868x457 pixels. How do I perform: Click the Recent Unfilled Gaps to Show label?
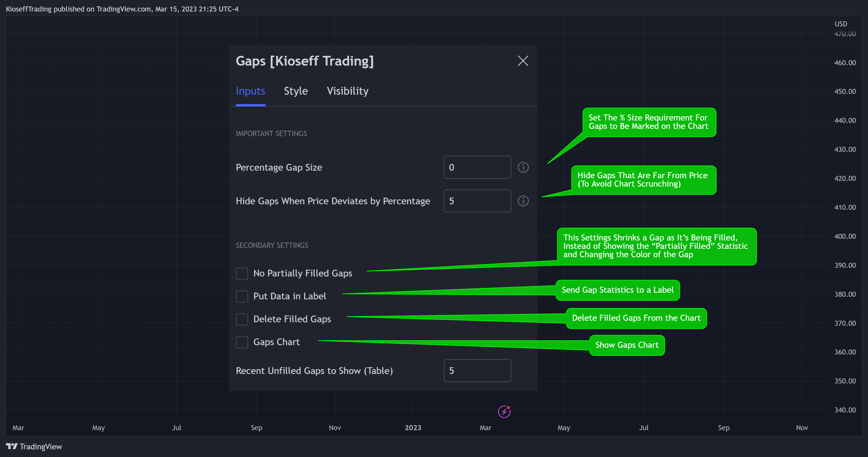click(x=314, y=371)
